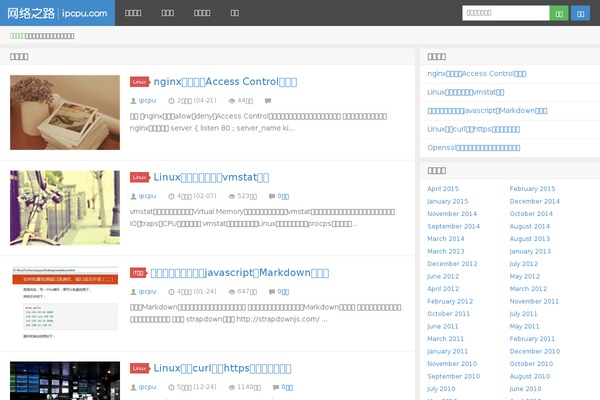Open the nginx article thumbnail image
This screenshot has height=400, width=600.
tap(65, 112)
